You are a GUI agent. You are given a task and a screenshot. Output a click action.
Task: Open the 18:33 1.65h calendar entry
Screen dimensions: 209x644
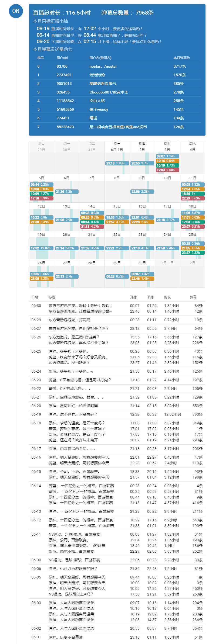117,217
